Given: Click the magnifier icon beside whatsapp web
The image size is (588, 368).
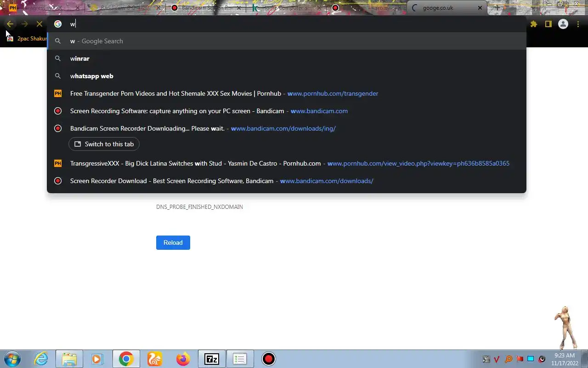Looking at the screenshot, I should pos(58,76).
